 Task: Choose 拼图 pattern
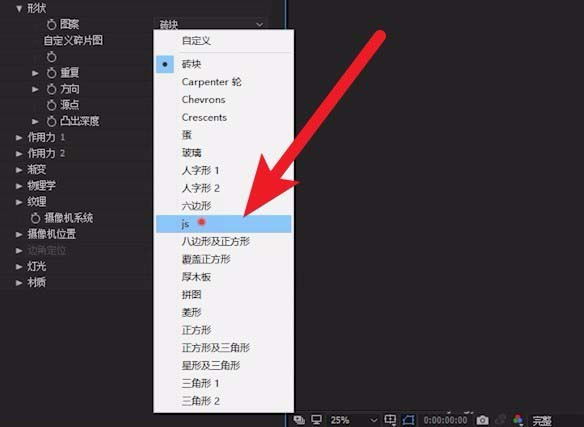(223, 295)
